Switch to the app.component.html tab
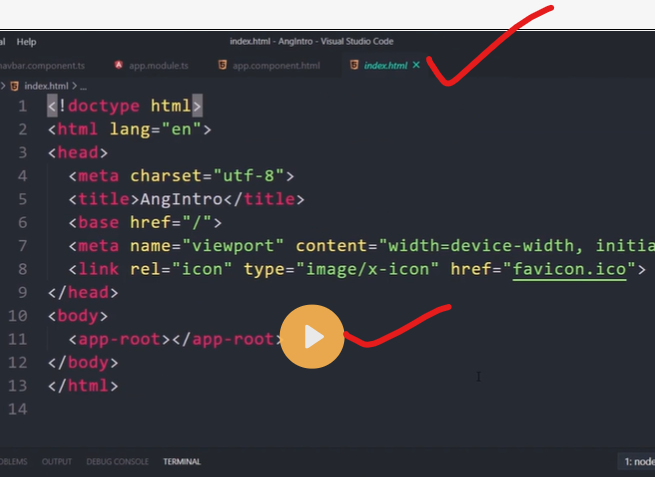 tap(276, 65)
